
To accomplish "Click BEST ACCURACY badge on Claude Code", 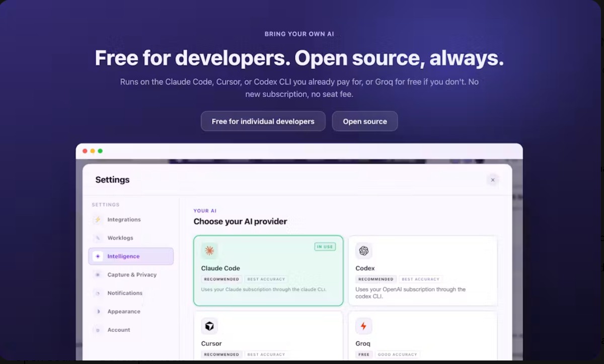I will point(266,279).
